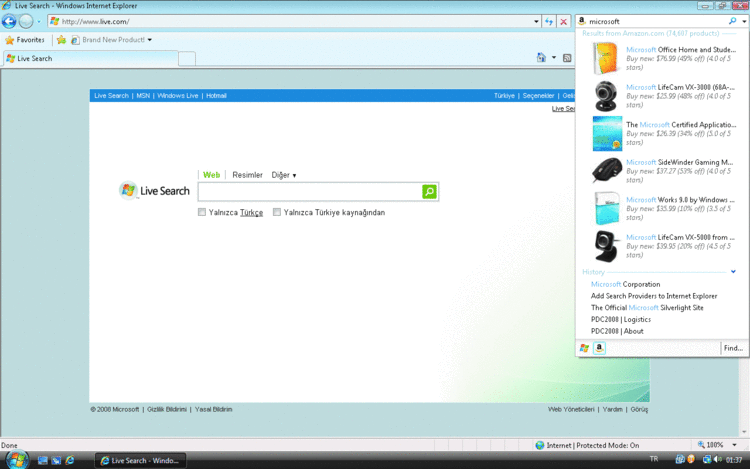The width and height of the screenshot is (750, 469).
Task: Tick the Yalnızca Türkçe checkbox
Action: 202,212
